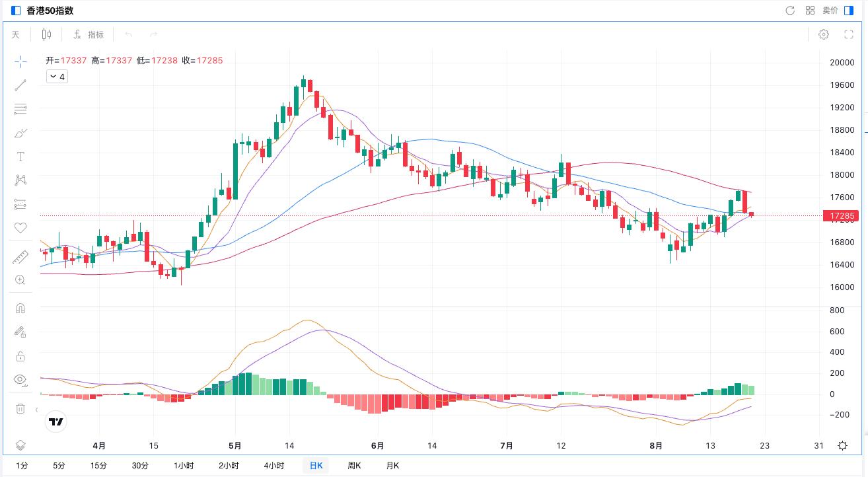868x477 pixels.
Task: Open candlestick chart style selector
Action: (x=46, y=34)
